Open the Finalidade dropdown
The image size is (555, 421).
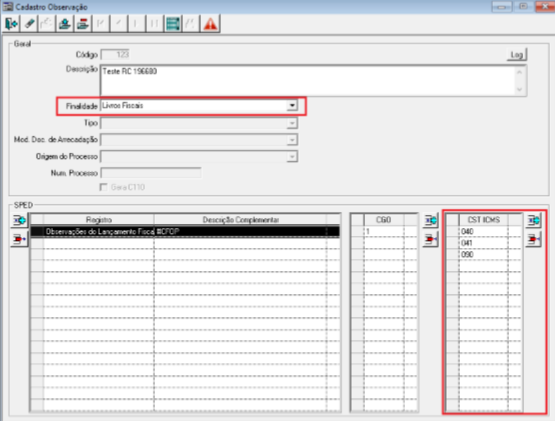[x=292, y=106]
